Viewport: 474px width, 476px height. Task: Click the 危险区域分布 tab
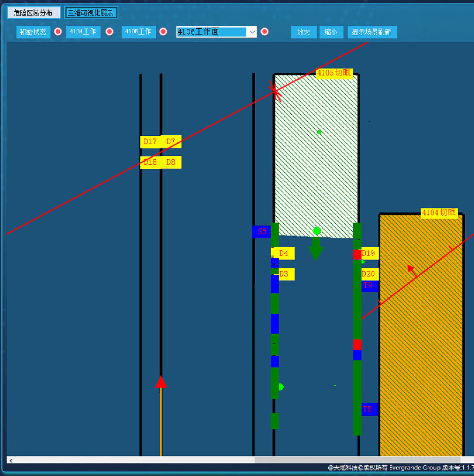[33, 13]
